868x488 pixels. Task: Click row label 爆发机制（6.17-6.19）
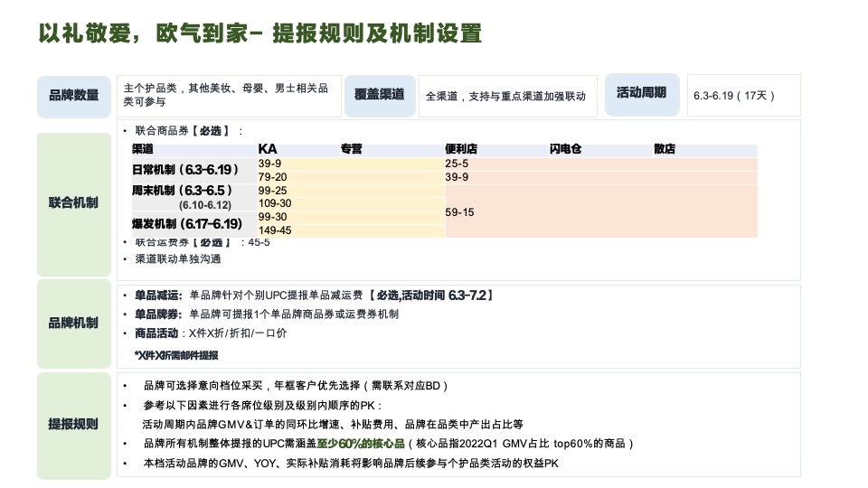pyautogui.click(x=186, y=224)
